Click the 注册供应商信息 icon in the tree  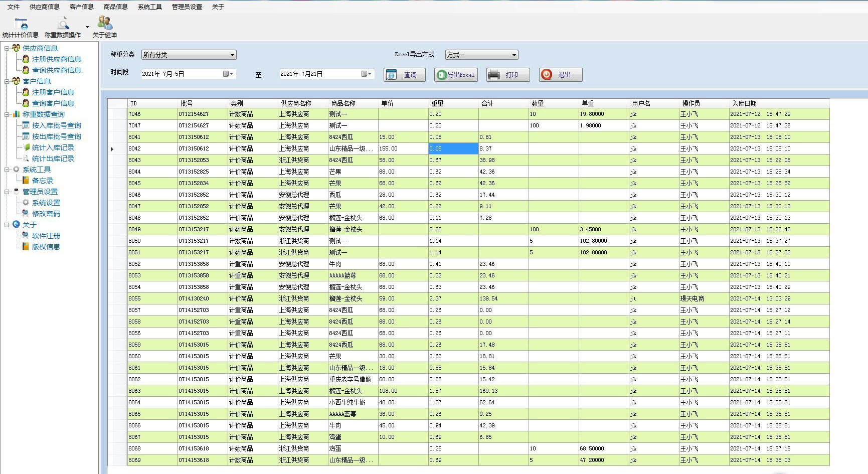coord(26,59)
